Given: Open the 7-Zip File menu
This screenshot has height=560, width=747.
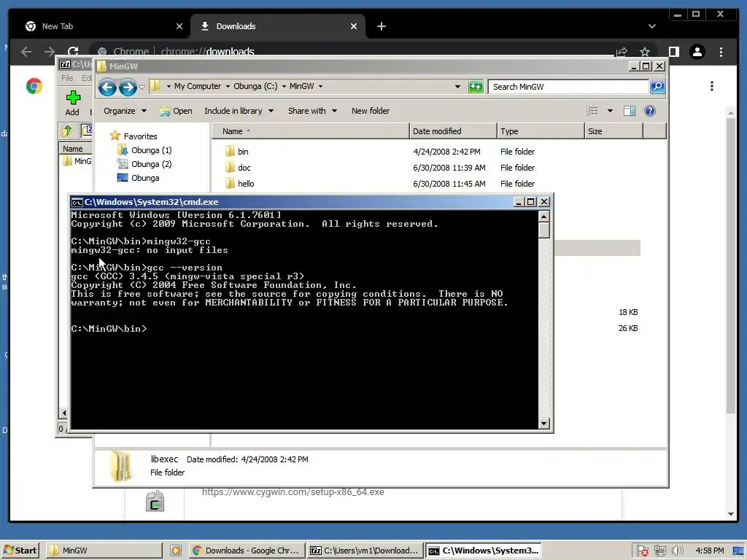Looking at the screenshot, I should [x=67, y=77].
